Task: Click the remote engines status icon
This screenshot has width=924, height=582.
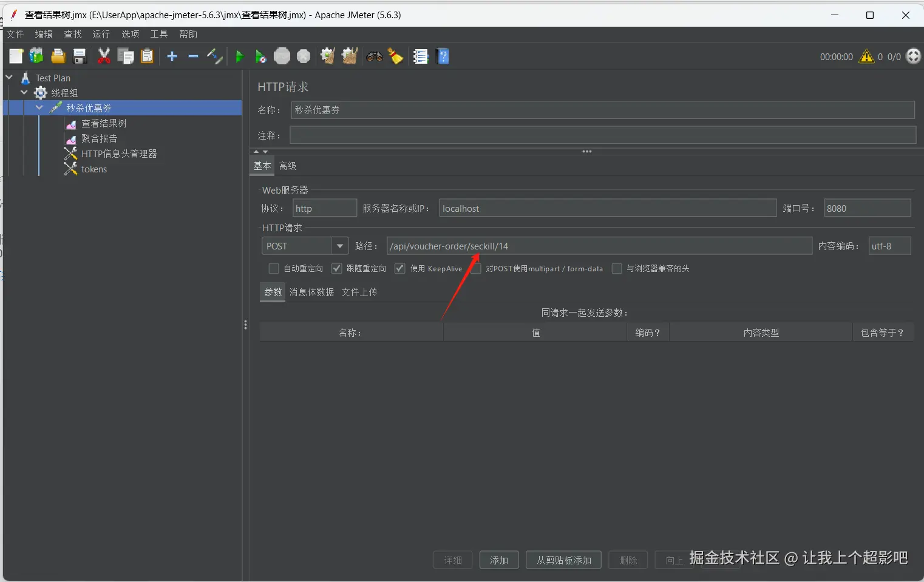Action: pyautogui.click(x=913, y=56)
